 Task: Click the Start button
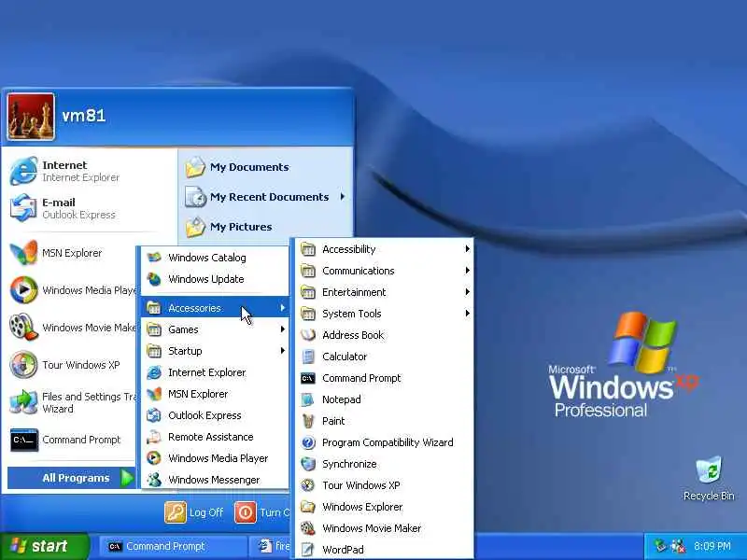44,546
